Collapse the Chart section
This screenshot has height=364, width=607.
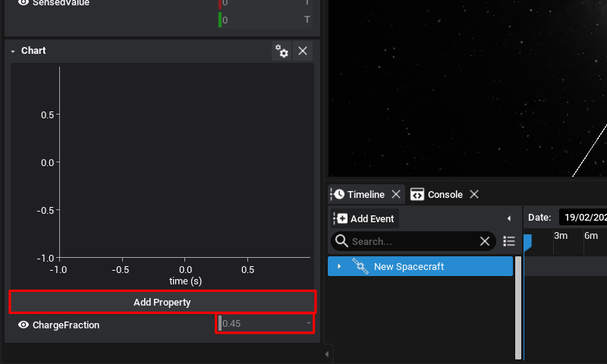click(x=13, y=51)
